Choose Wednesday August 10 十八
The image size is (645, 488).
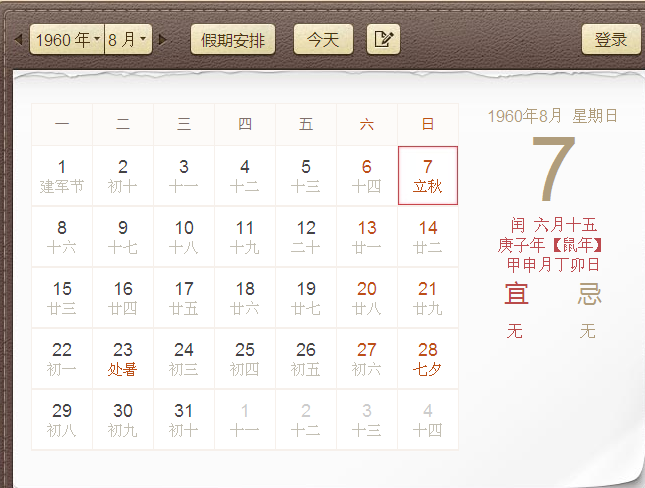184,237
